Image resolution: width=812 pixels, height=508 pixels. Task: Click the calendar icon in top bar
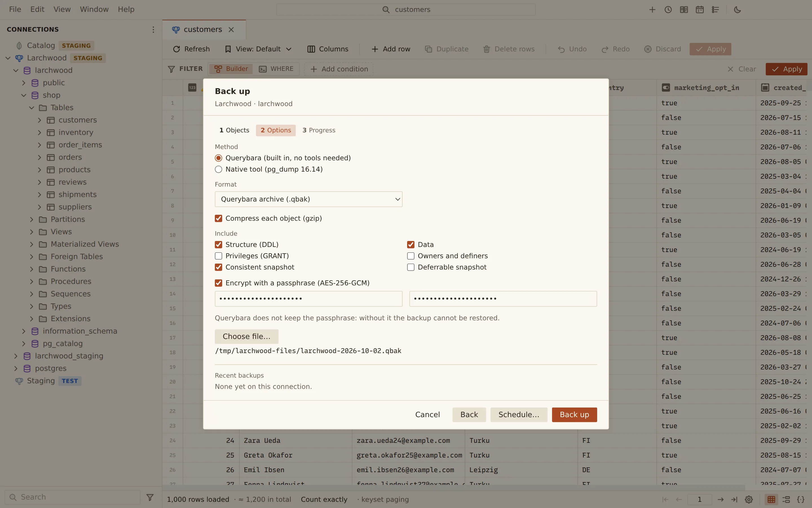click(x=700, y=10)
